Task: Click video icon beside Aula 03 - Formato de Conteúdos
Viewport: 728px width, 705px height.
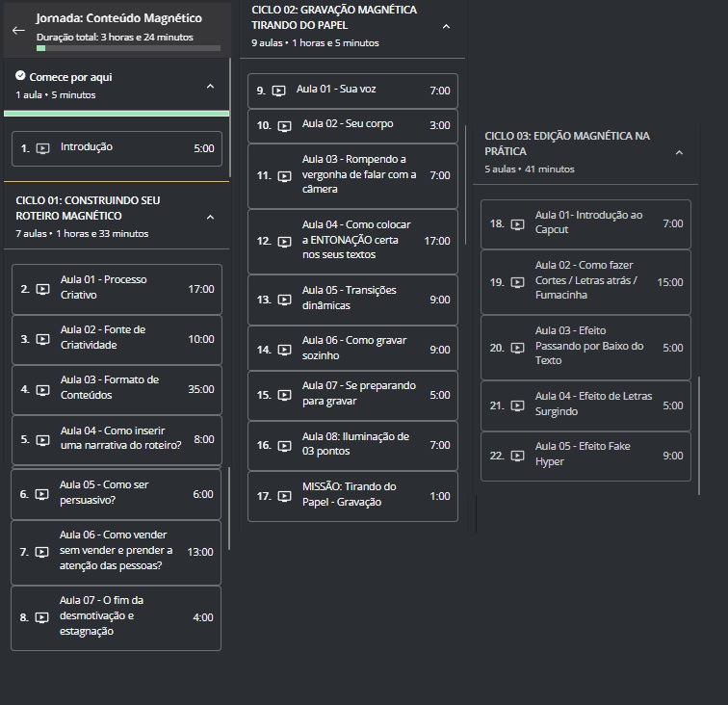Action: coord(42,390)
